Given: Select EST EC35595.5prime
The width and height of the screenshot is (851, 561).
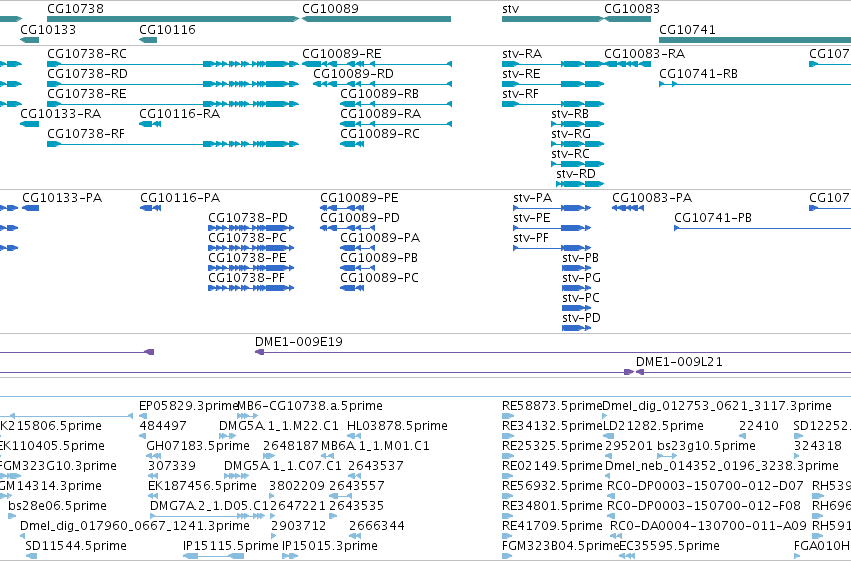Looking at the screenshot, I should click(669, 546).
